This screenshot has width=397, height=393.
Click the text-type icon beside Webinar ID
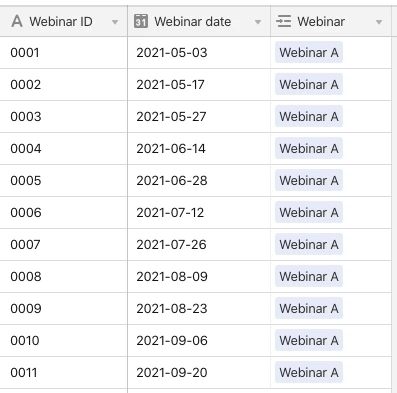pyautogui.click(x=17, y=22)
